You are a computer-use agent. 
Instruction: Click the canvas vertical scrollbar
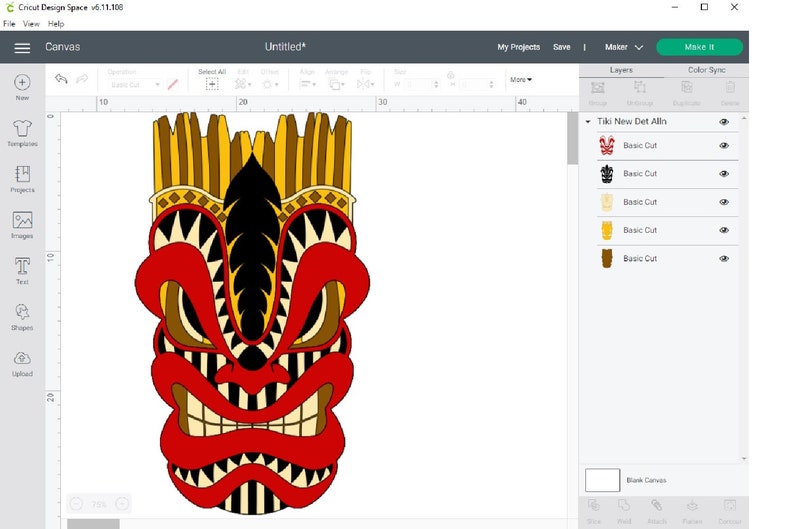pos(573,138)
